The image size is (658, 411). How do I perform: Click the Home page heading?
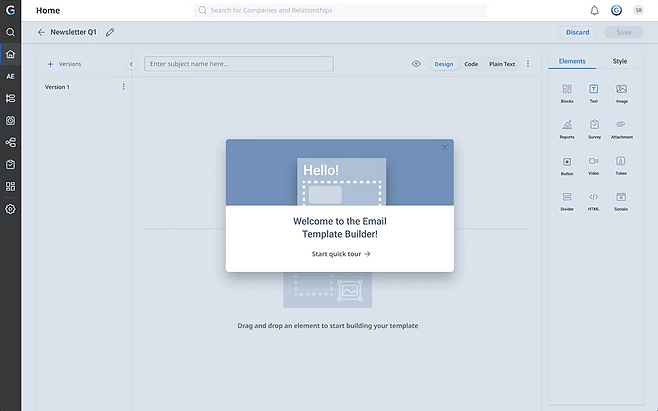click(48, 10)
